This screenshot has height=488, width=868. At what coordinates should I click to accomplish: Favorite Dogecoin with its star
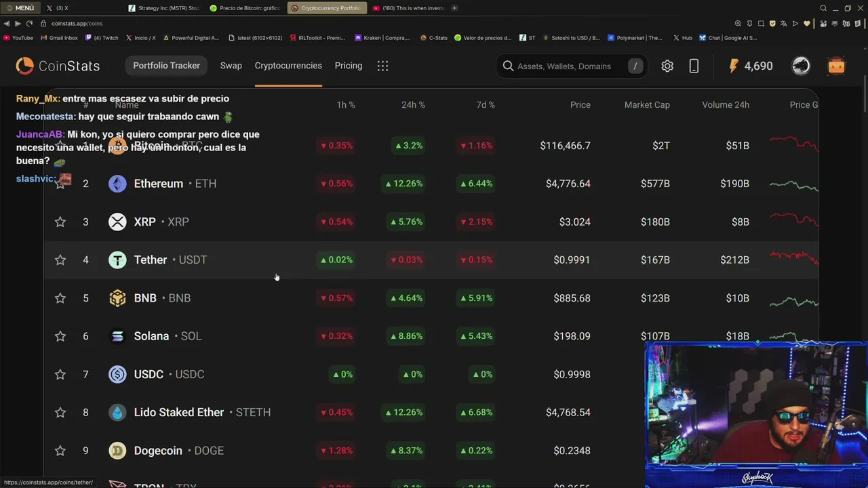(60, 451)
